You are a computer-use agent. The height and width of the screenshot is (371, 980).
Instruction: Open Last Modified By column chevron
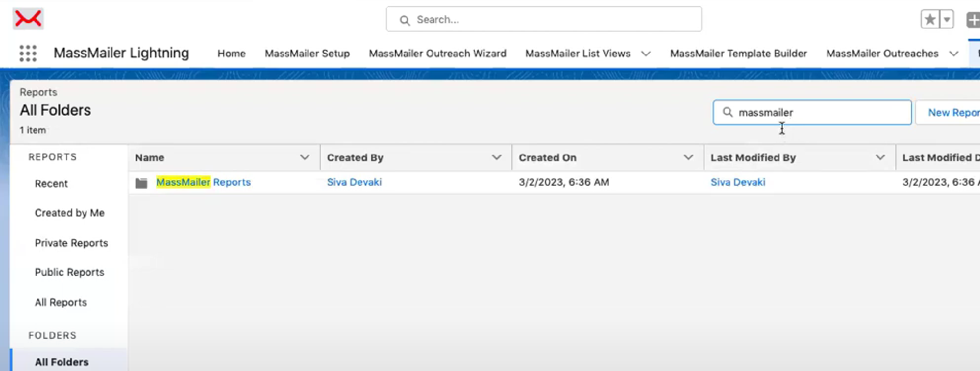[880, 158]
